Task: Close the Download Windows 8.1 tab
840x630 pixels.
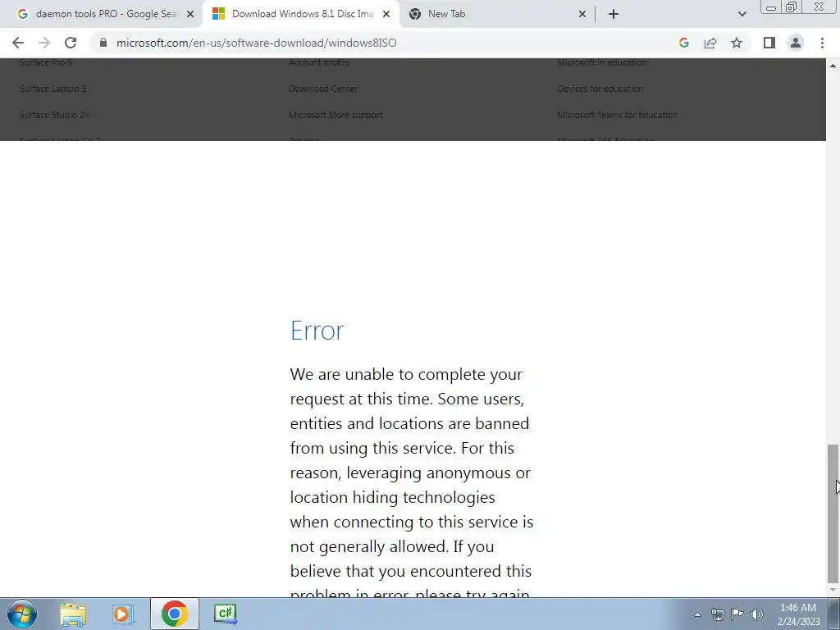Action: [x=386, y=14]
